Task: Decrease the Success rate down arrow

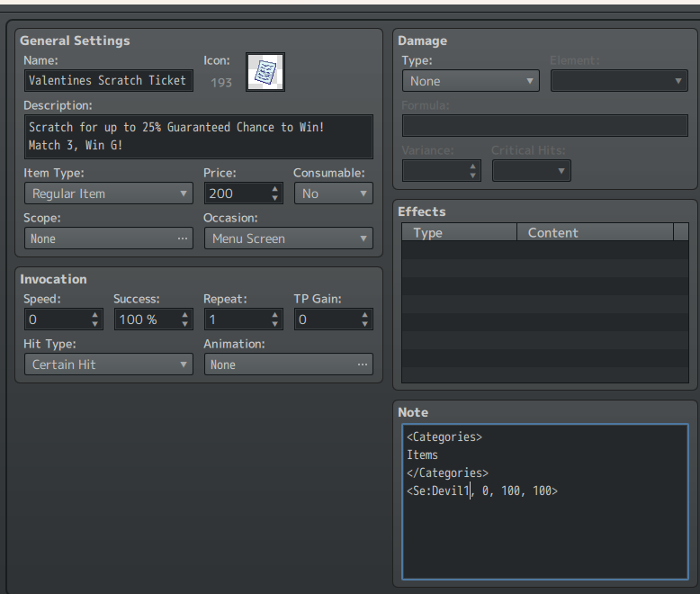Action: tap(185, 324)
